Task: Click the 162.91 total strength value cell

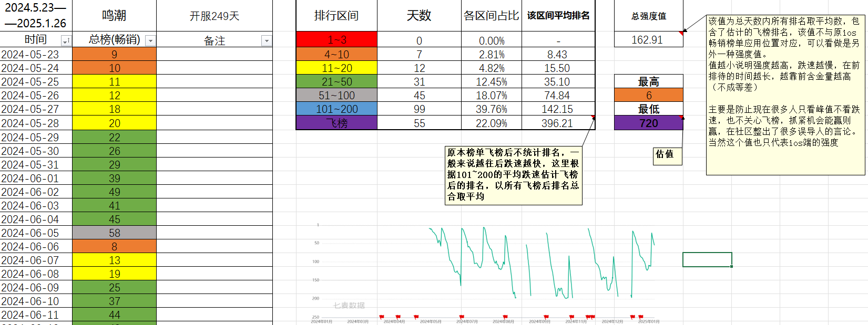Action: pos(647,40)
